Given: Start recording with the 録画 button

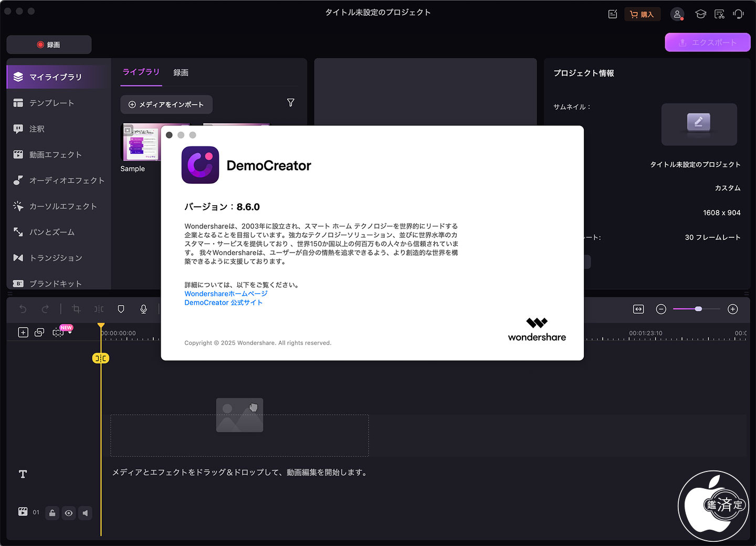Looking at the screenshot, I should click(x=49, y=45).
